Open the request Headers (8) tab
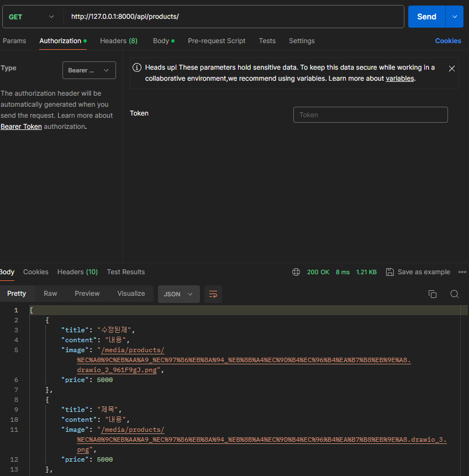Screen dimensions: 469x476 click(119, 41)
